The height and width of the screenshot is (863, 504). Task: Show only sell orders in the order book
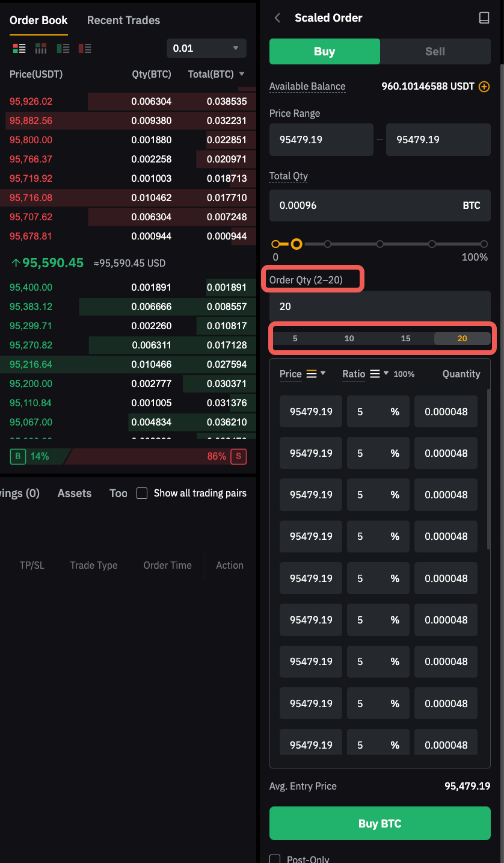pyautogui.click(x=85, y=48)
